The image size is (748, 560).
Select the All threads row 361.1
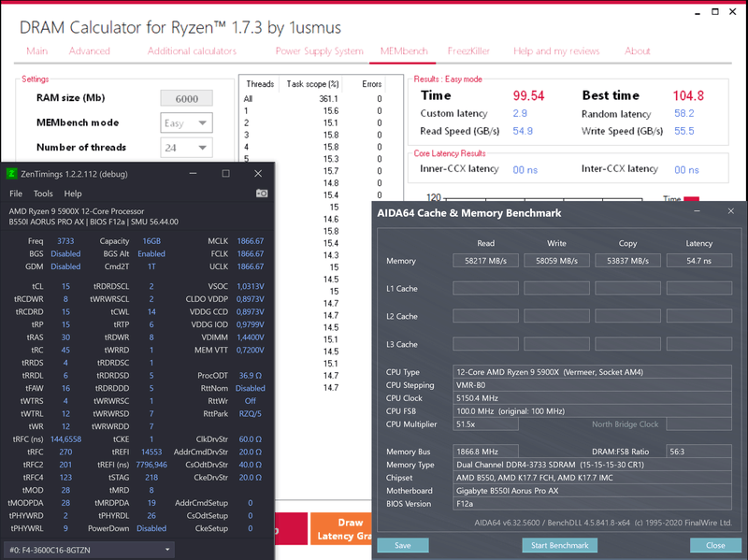[x=313, y=99]
